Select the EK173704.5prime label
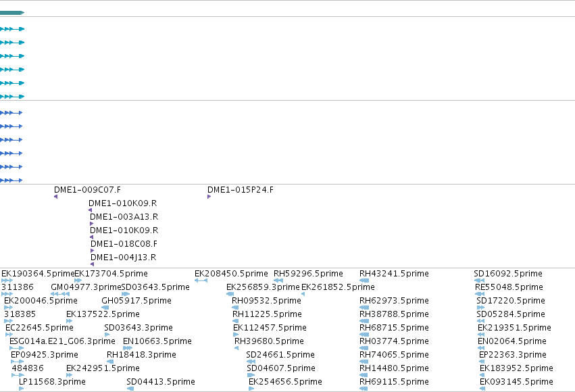Image resolution: width=575 pixels, height=392 pixels. (x=111, y=274)
